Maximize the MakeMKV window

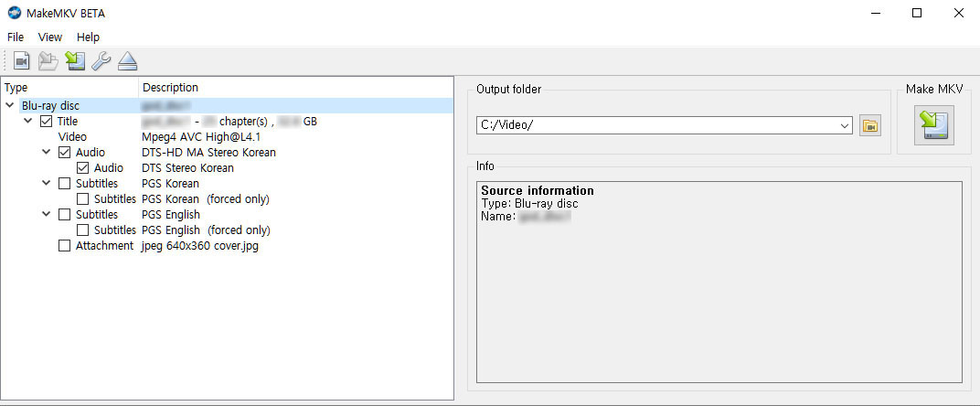pyautogui.click(x=917, y=13)
